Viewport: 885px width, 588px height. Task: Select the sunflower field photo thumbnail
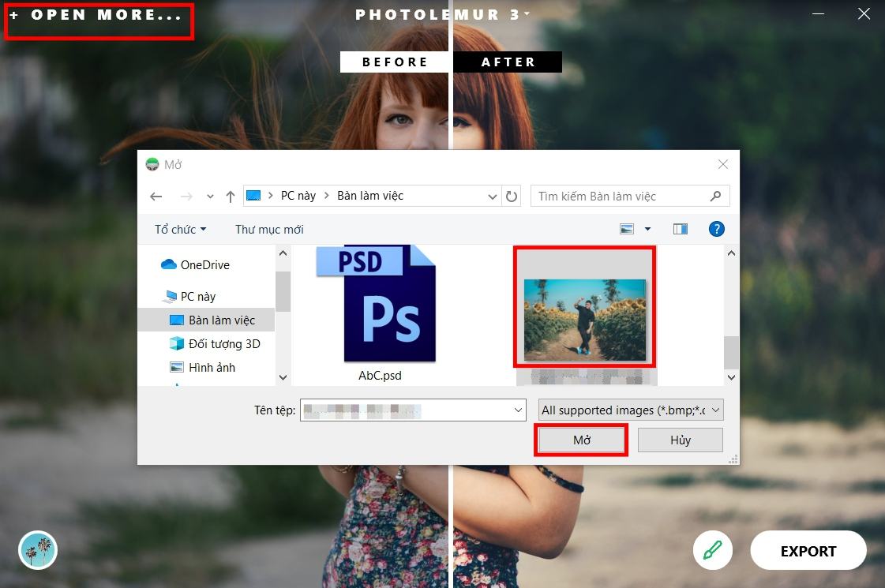(585, 320)
